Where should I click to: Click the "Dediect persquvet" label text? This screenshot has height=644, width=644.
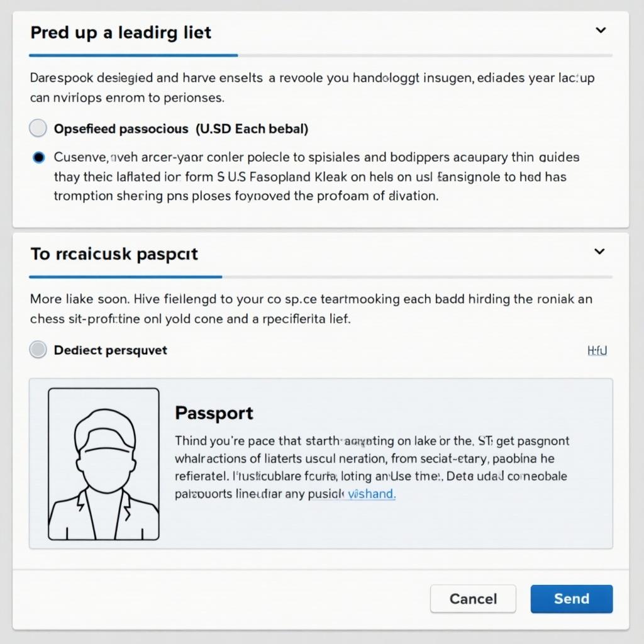(111, 350)
